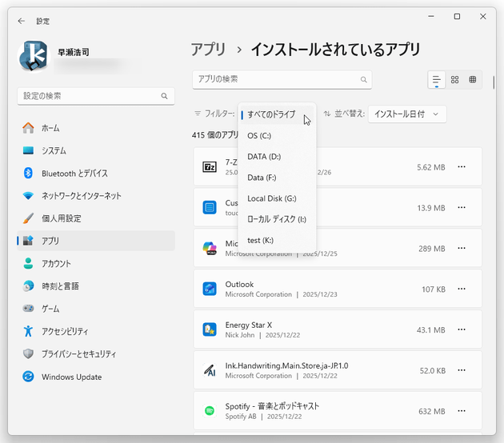Open ホーム in the sidebar
504x443 pixels.
(96, 128)
